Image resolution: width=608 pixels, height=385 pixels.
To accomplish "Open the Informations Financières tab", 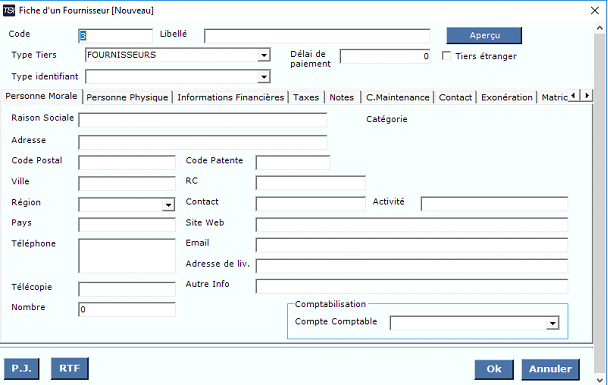I will point(231,97).
